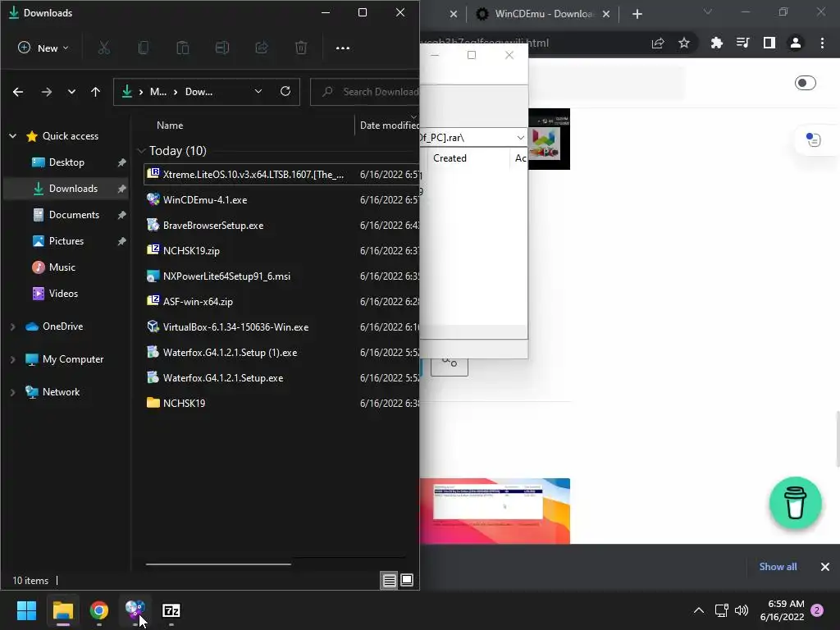Select the VirtualBox-6.1.34-150636-Win.exe file
The width and height of the screenshot is (840, 630).
click(235, 327)
